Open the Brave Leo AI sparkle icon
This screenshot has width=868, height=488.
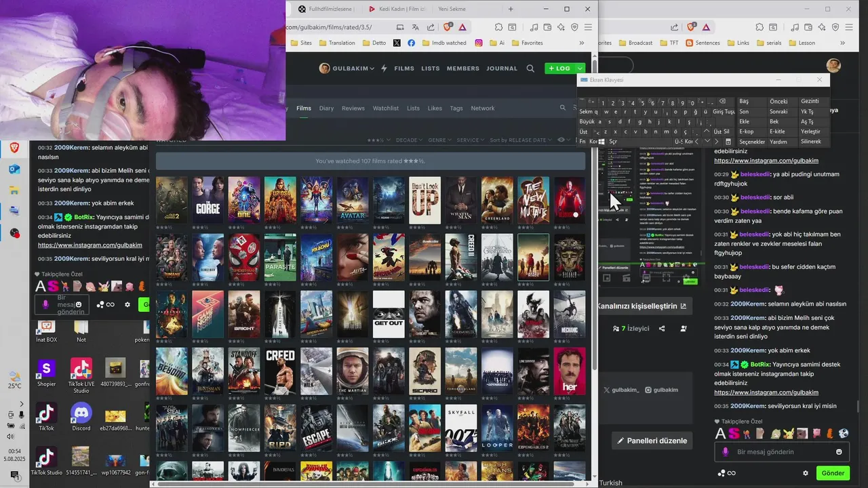click(560, 27)
